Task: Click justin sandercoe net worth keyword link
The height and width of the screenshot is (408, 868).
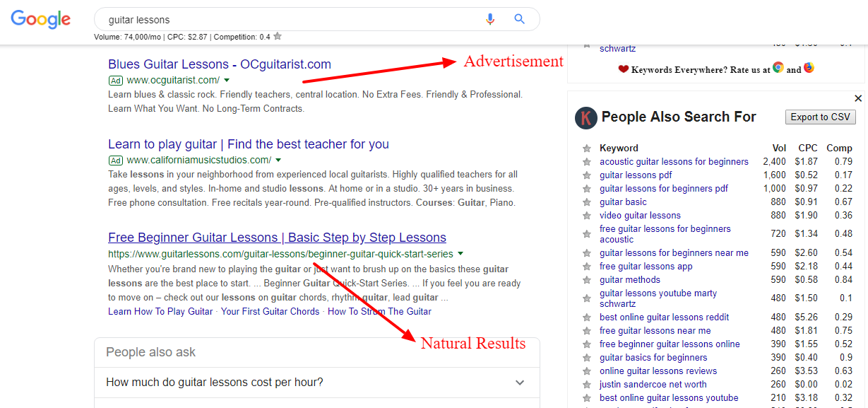Action: [x=653, y=385]
